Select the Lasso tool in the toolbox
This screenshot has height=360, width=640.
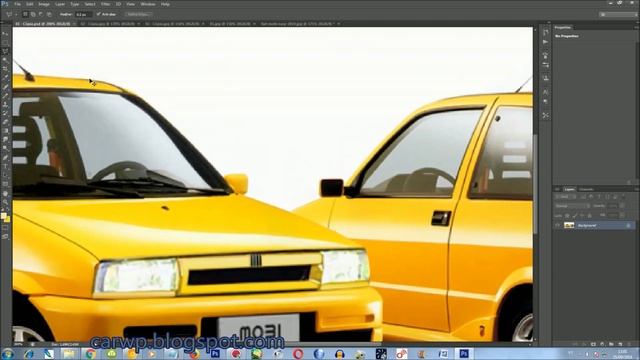click(5, 51)
